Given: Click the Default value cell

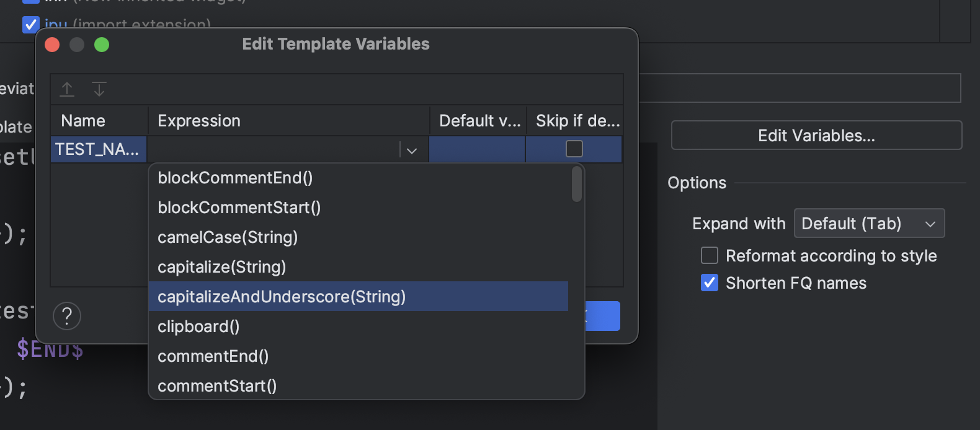Looking at the screenshot, I should click(476, 149).
